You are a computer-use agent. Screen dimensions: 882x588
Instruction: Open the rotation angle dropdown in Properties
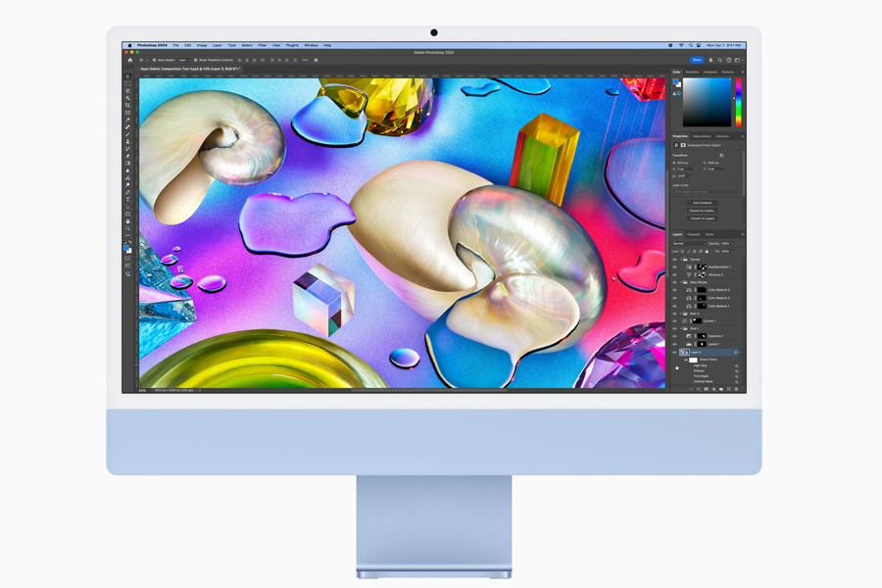(x=691, y=176)
